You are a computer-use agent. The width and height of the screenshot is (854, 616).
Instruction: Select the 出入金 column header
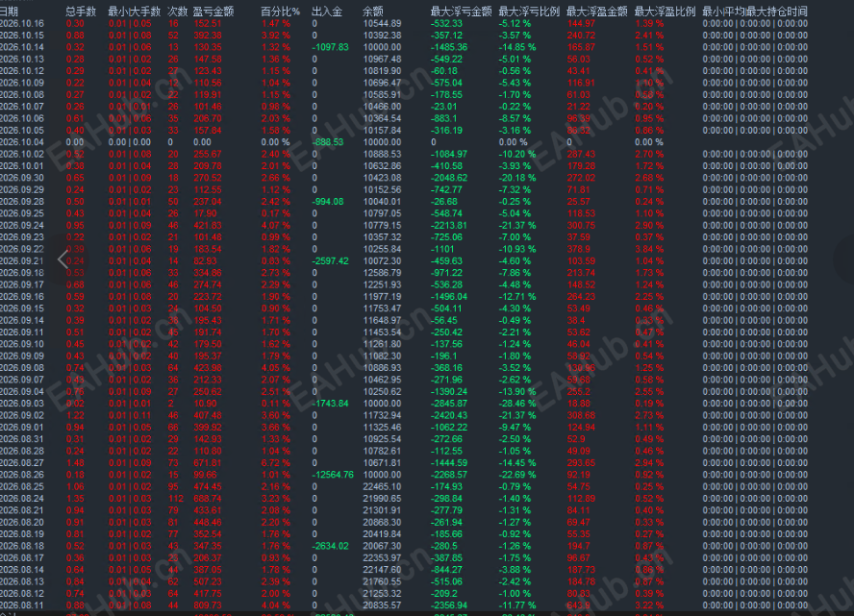[327, 12]
